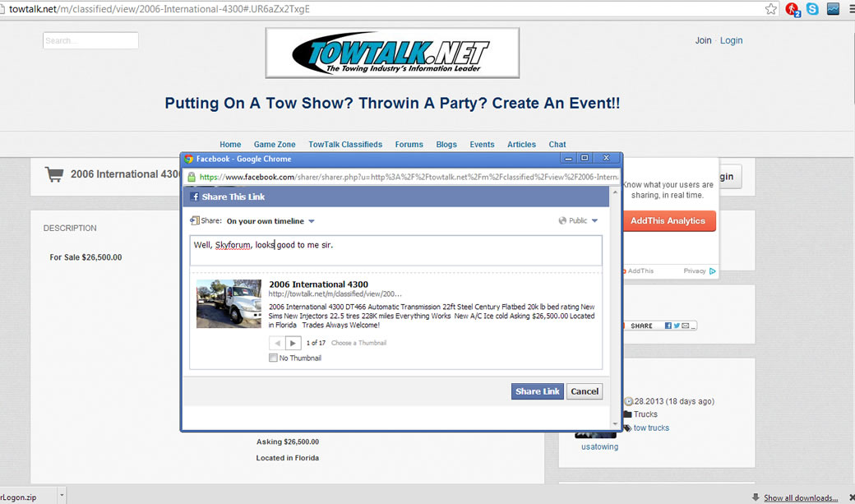855x504 pixels.
Task: Share via Twitter icon in AddThis bar
Action: point(677,326)
